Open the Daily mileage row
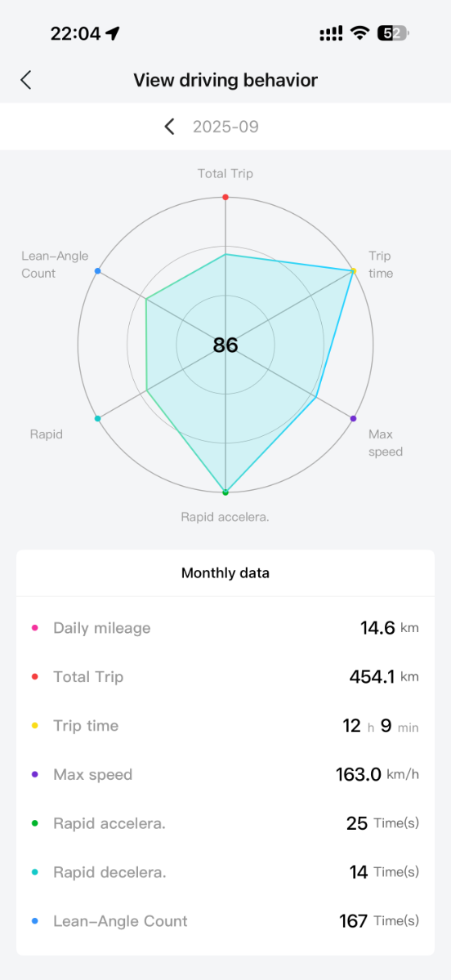Screen dimensions: 451x980 pyautogui.click(x=225, y=628)
